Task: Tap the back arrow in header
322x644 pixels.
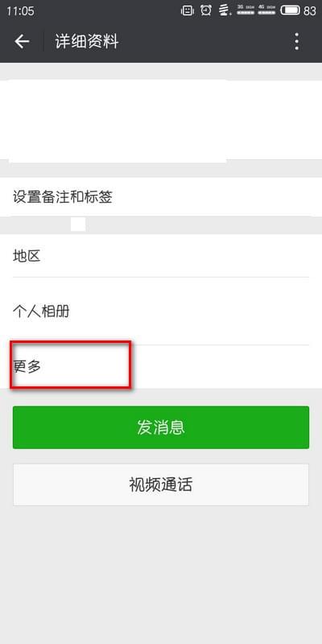Action: tap(22, 42)
